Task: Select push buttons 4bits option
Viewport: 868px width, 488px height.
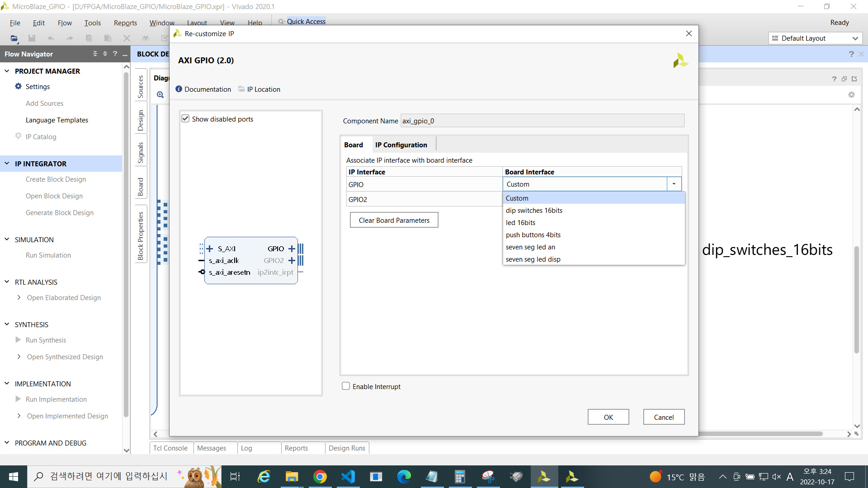Action: tap(594, 235)
